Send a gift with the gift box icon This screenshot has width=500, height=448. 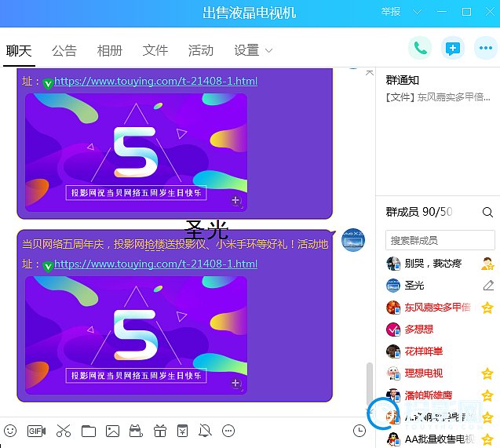[x=160, y=431]
